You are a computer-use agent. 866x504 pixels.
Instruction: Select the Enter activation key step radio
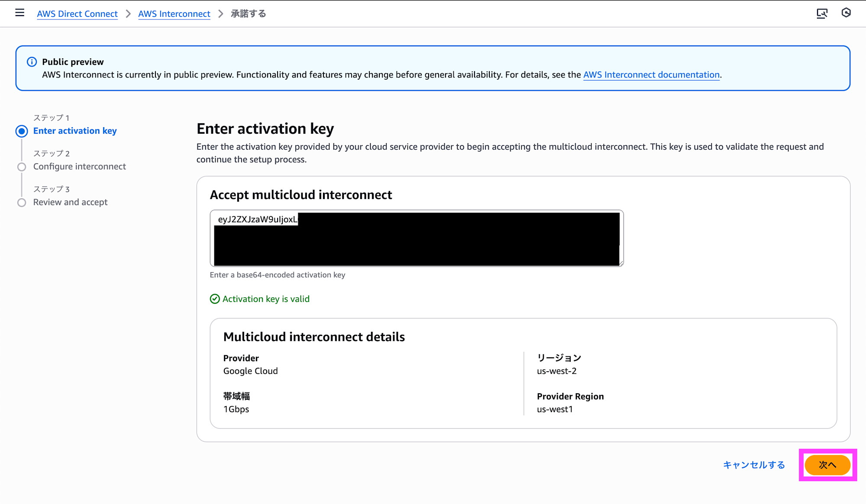22,131
